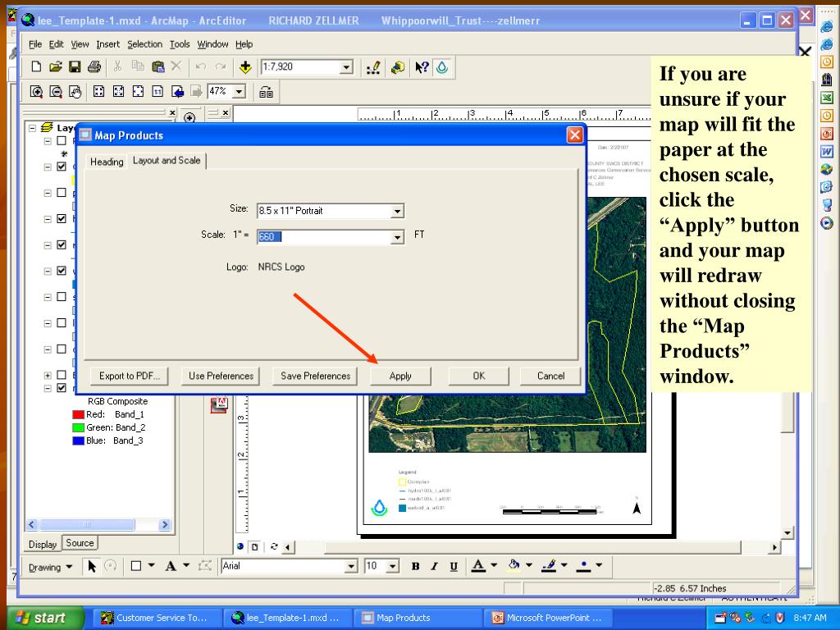
Task: Click the What's This help icon
Action: point(422,67)
